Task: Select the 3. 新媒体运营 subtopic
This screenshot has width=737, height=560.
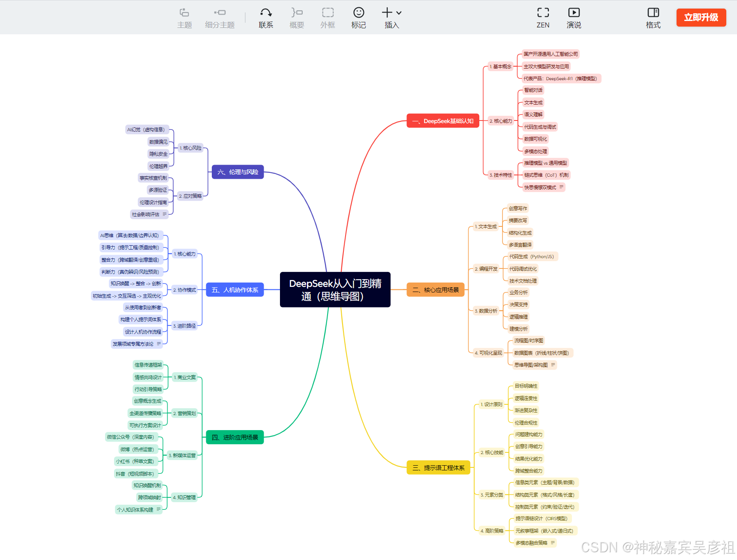Action: click(182, 455)
